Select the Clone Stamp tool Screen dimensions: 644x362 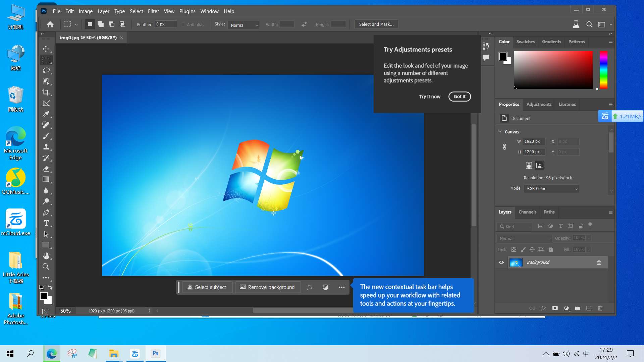pyautogui.click(x=46, y=147)
